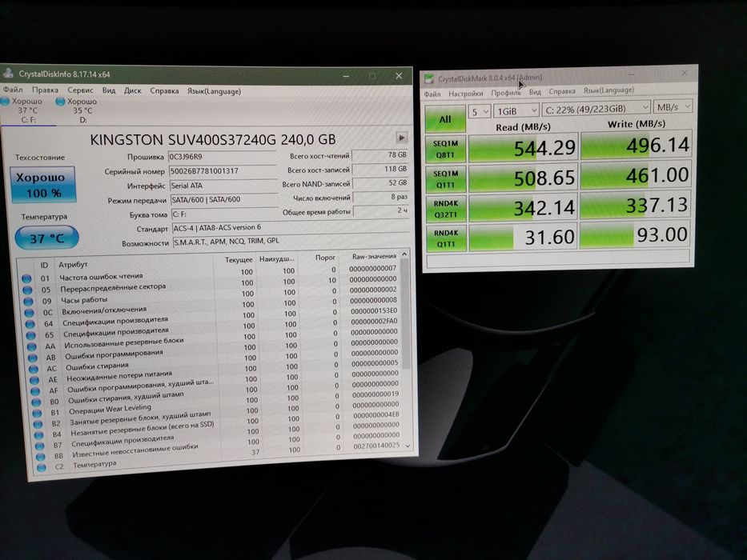The width and height of the screenshot is (747, 560).
Task: Click status icon for attribute C2 Температура
Action: point(42,468)
